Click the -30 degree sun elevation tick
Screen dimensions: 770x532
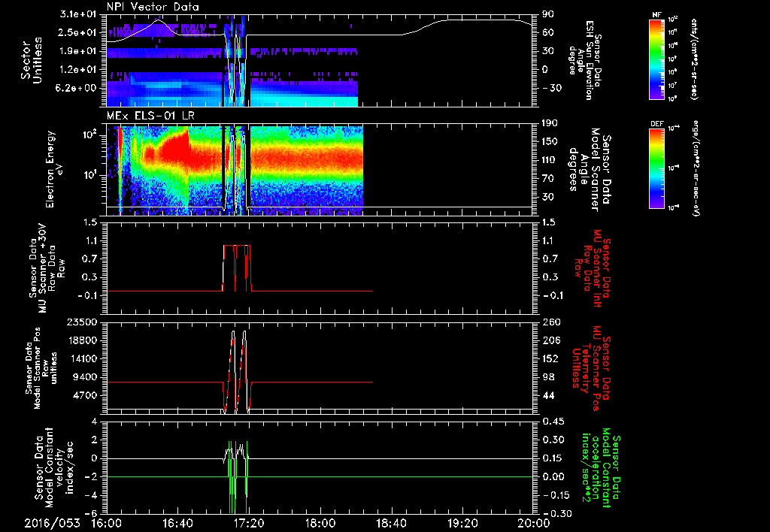(552, 88)
